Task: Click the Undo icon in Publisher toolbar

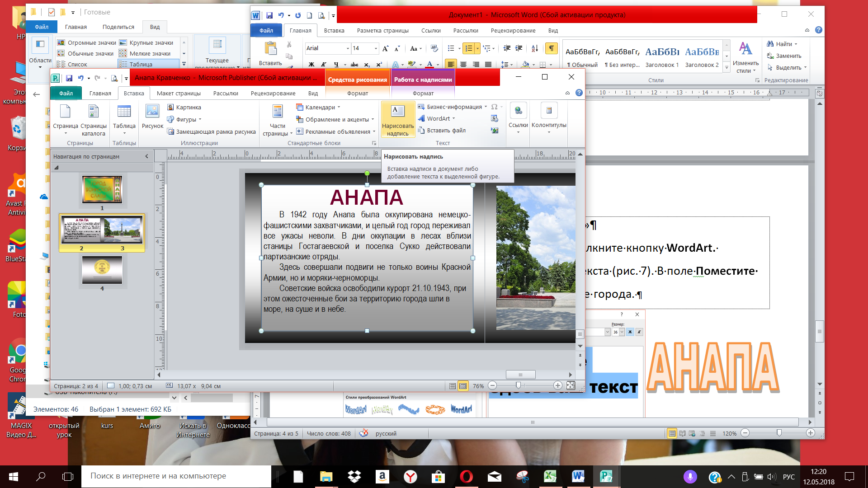Action: click(80, 78)
